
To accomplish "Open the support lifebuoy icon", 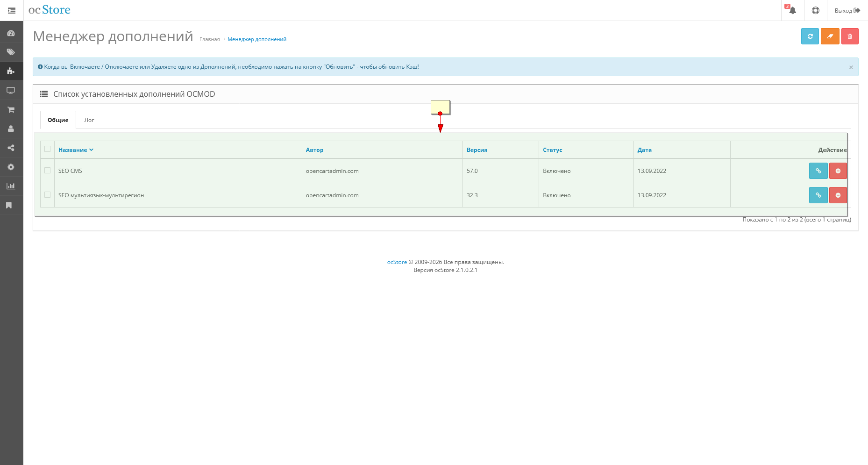I will (816, 10).
